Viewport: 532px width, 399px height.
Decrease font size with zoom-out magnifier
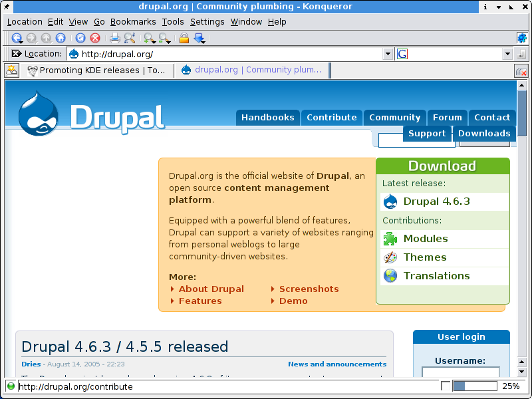click(x=164, y=38)
